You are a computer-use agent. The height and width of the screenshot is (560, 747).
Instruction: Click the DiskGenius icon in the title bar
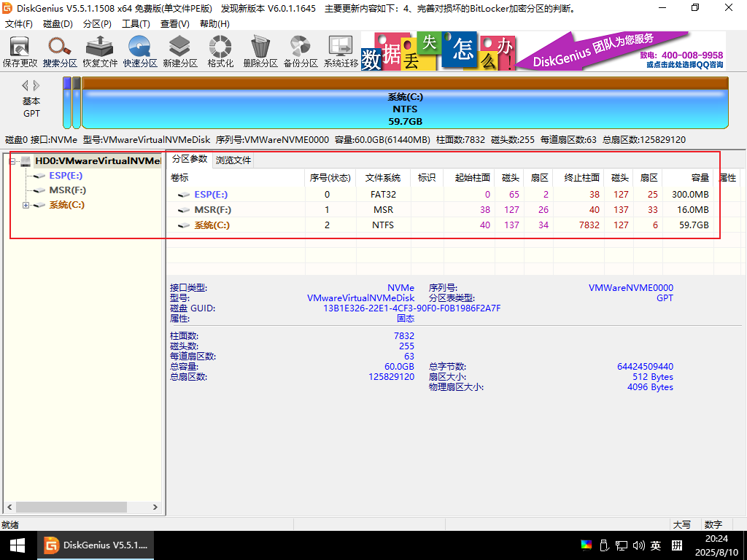(x=7, y=8)
